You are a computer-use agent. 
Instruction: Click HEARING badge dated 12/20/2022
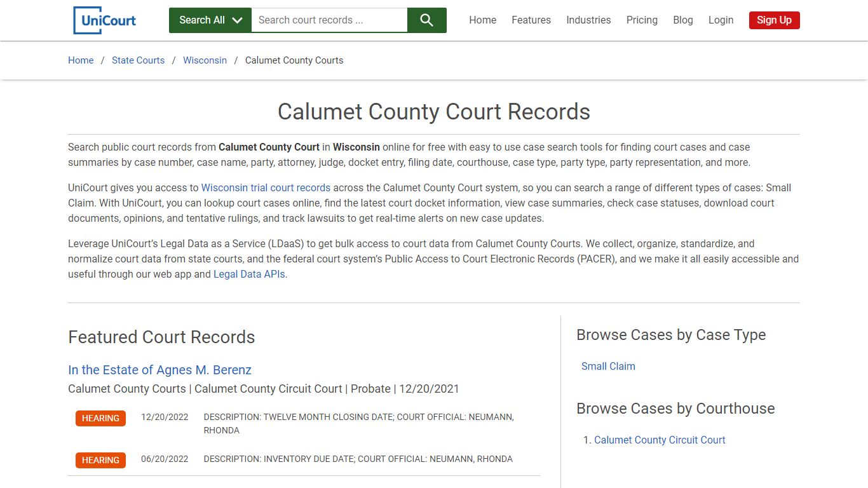100,418
